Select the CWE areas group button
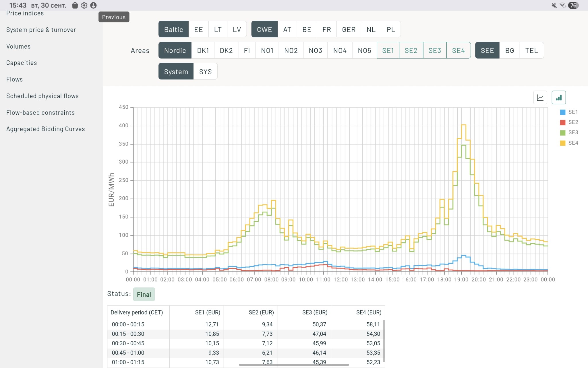 point(264,29)
